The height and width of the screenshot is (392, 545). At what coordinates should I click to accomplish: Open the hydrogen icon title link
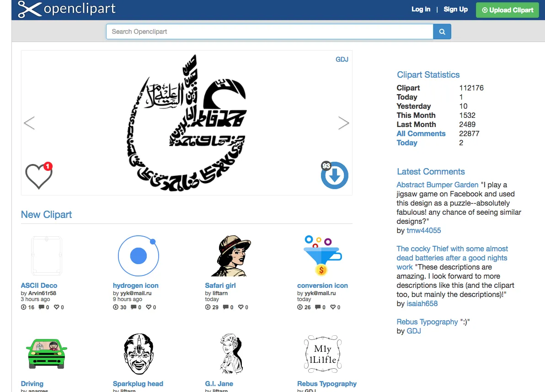(135, 286)
